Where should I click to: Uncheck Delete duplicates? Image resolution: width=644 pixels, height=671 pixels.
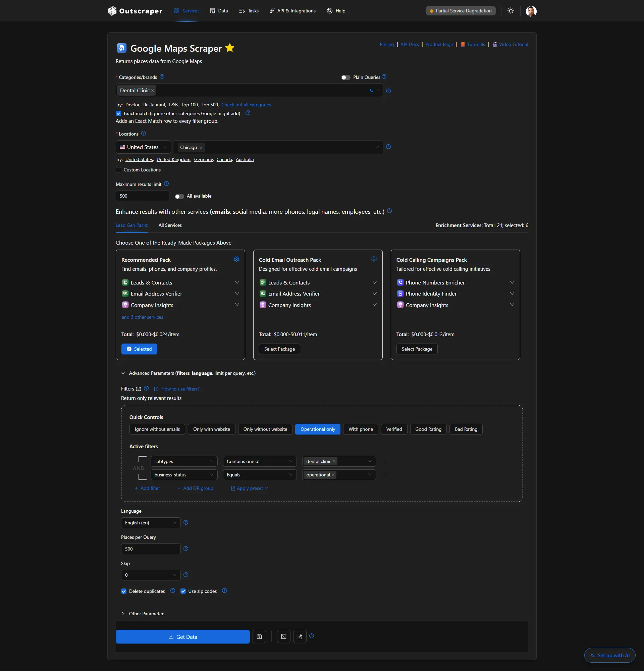coord(124,591)
